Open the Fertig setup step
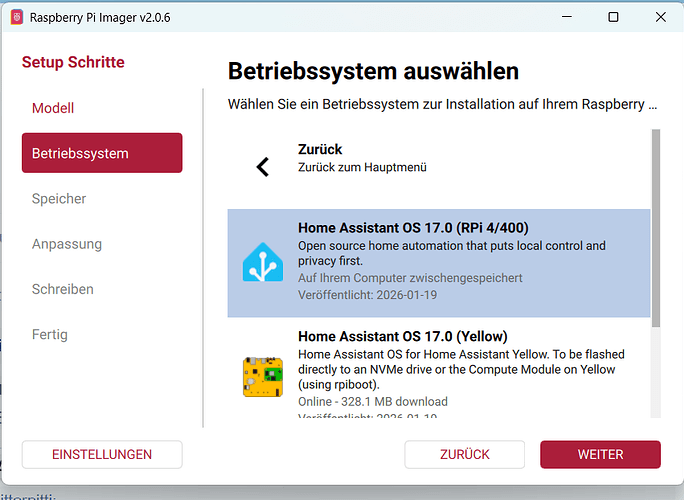This screenshot has height=500, width=684. coord(102,335)
